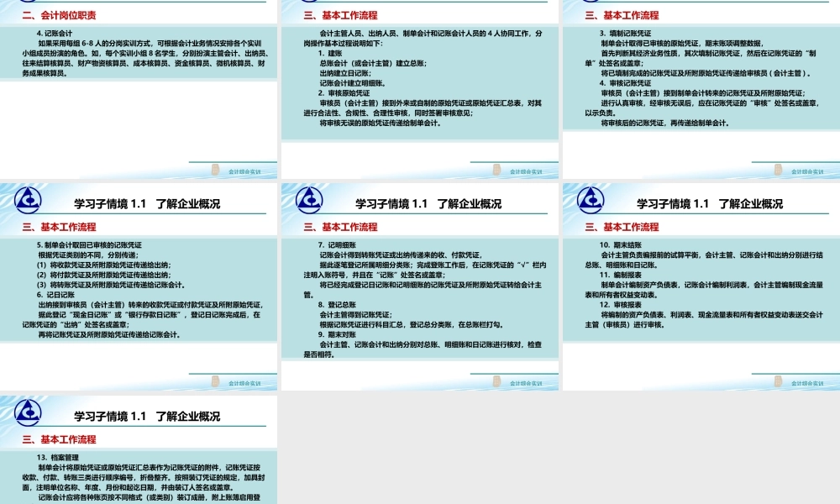
Task: Click the circular emblem beside 记明细账 slide title
Action: coord(309,202)
